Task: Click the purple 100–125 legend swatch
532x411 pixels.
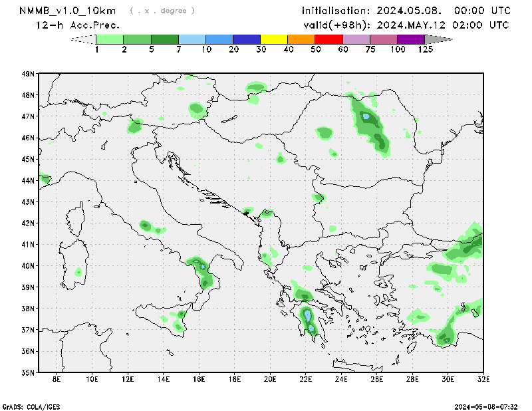Action: (x=411, y=39)
